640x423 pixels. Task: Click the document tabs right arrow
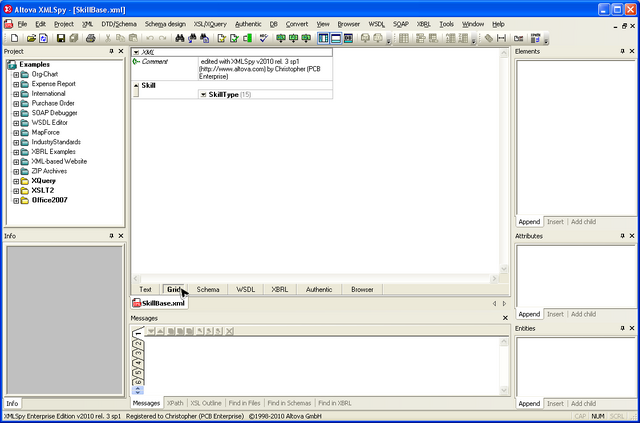tap(504, 304)
